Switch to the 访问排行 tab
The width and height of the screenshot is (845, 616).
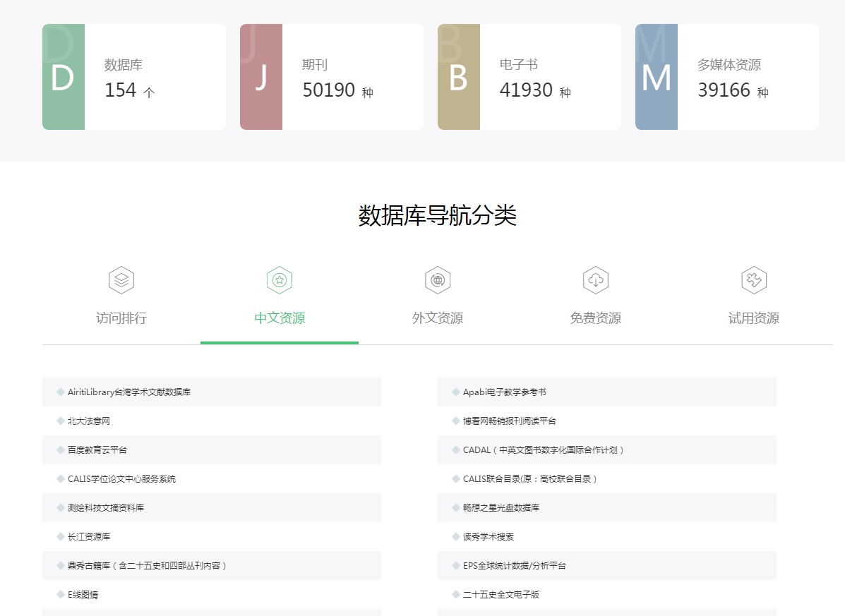pos(121,318)
